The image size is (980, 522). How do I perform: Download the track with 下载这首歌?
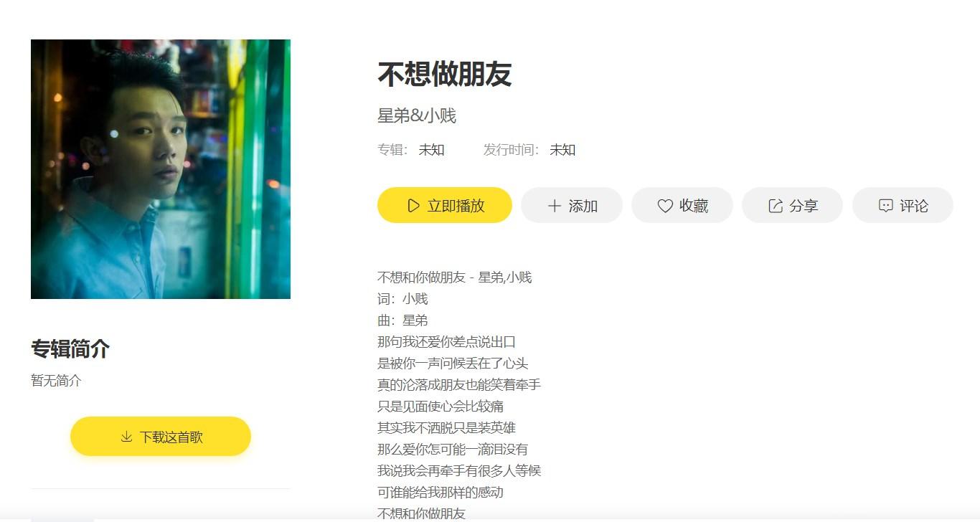(x=161, y=436)
